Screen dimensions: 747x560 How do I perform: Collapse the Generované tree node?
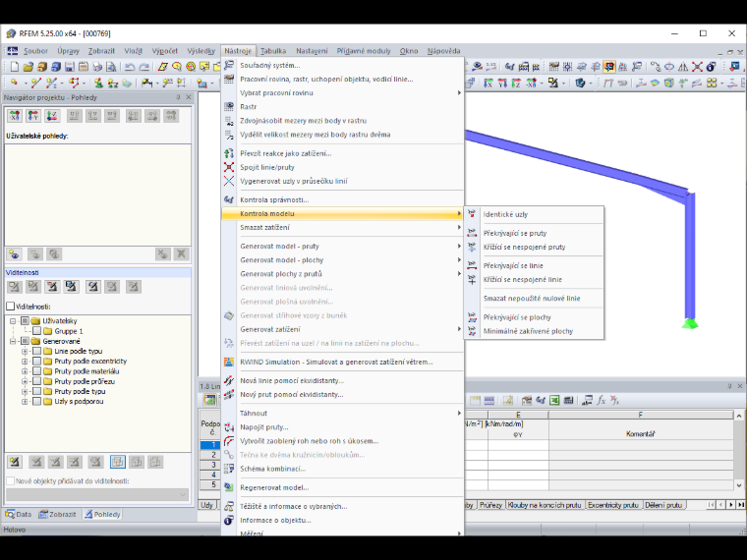[x=13, y=341]
